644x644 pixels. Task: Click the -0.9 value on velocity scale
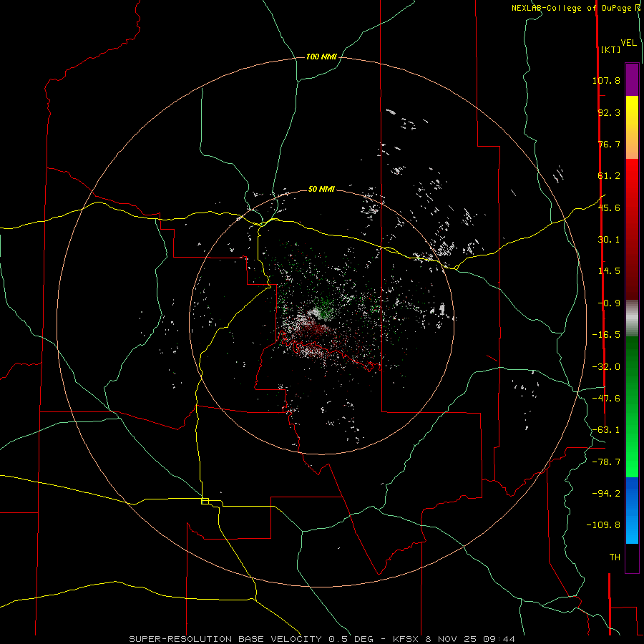(609, 303)
